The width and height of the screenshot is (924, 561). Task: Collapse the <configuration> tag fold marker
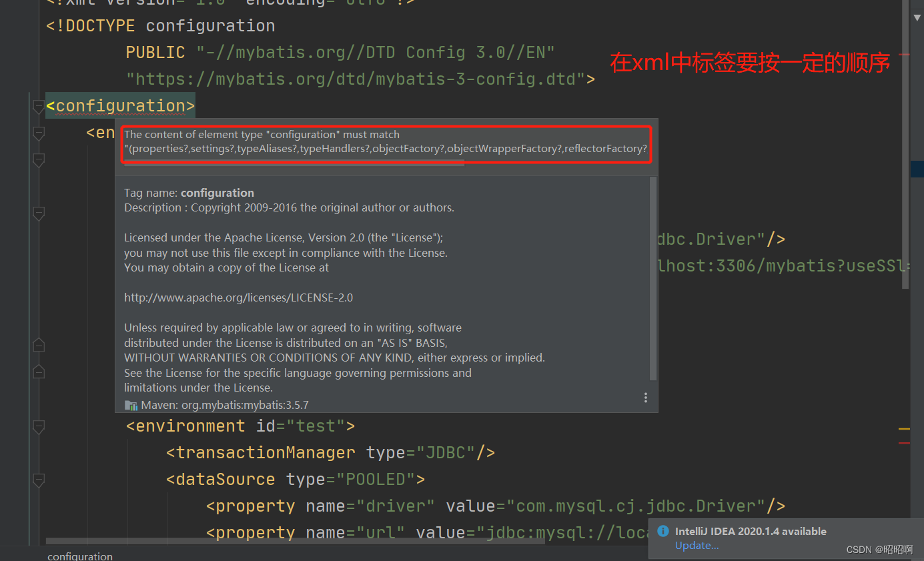38,107
